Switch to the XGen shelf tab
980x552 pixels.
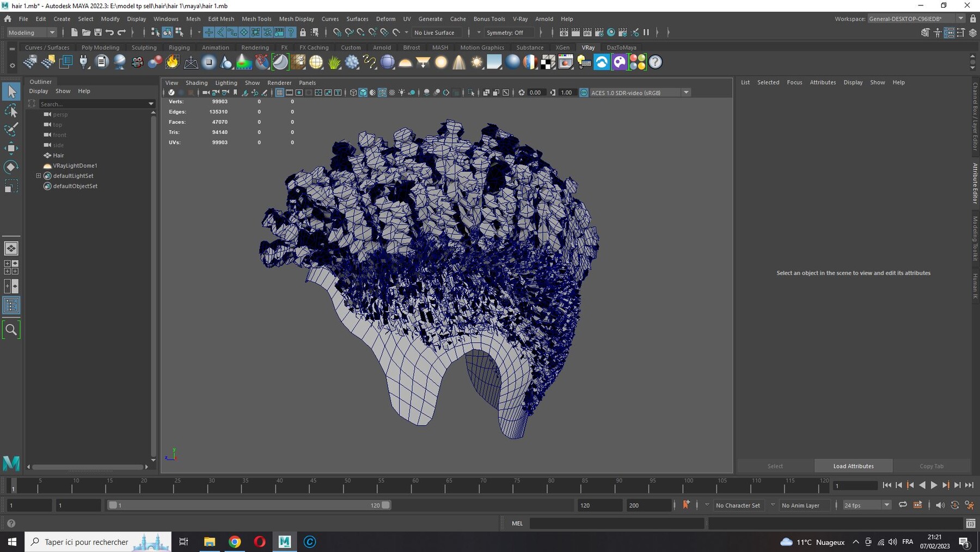click(562, 47)
